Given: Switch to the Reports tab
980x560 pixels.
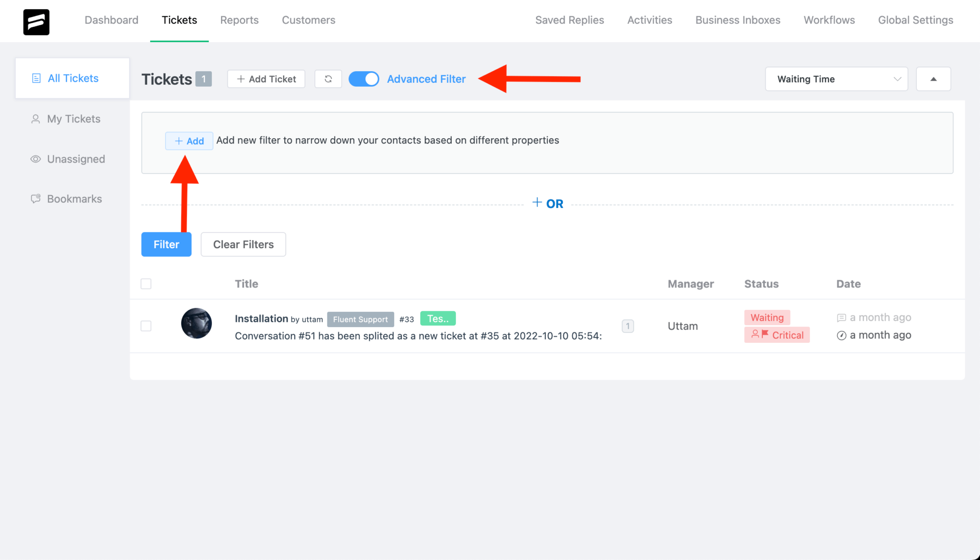Looking at the screenshot, I should [x=239, y=20].
